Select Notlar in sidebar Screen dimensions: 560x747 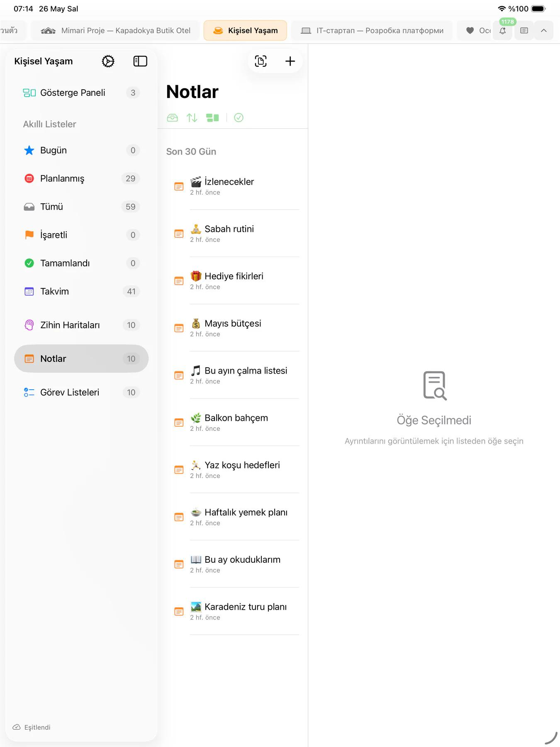(81, 359)
